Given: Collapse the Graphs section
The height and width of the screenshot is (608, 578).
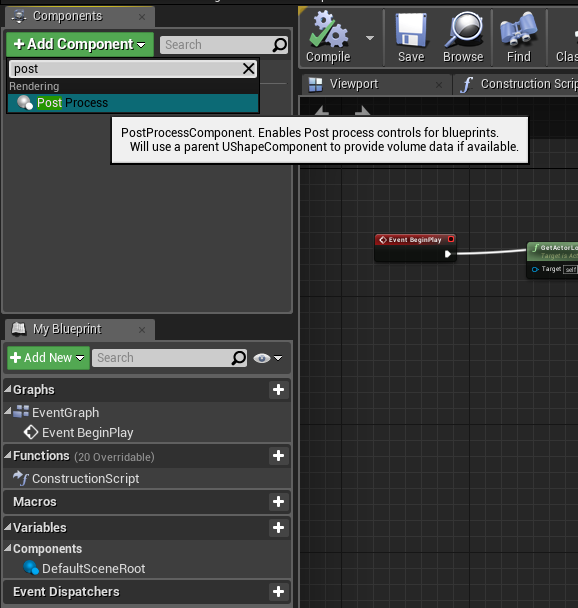Looking at the screenshot, I should pyautogui.click(x=8, y=389).
